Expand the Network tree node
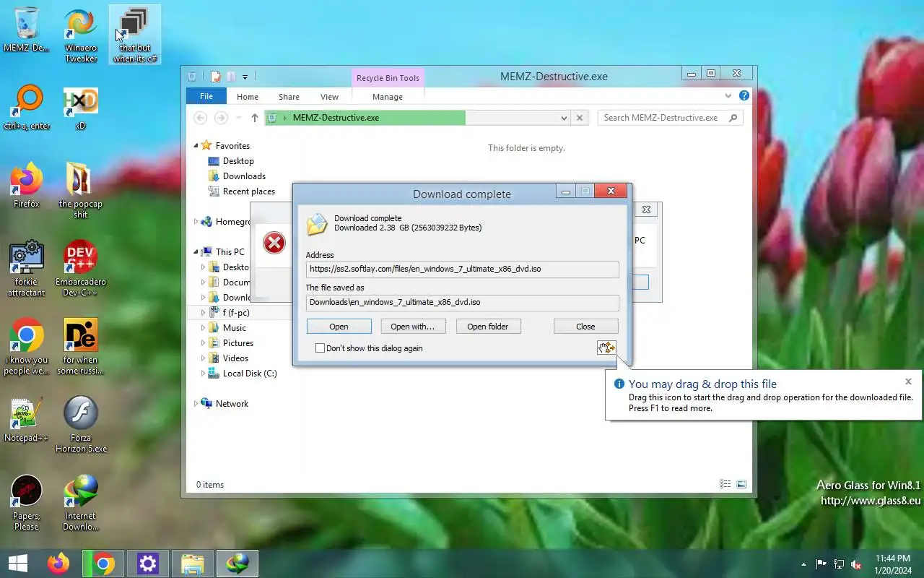 pos(196,404)
